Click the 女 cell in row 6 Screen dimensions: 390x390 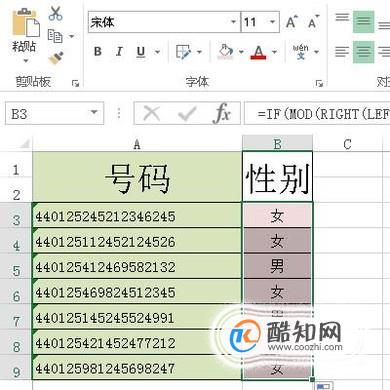277,291
